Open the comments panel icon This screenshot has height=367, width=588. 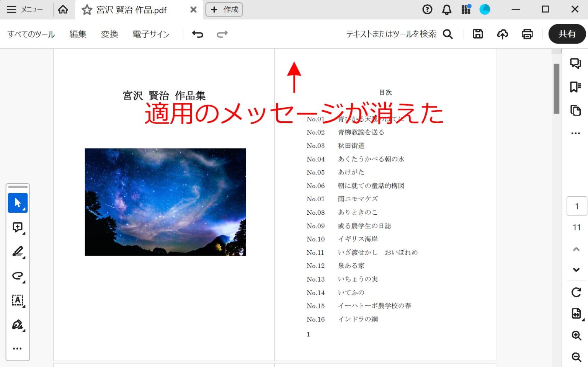(575, 63)
